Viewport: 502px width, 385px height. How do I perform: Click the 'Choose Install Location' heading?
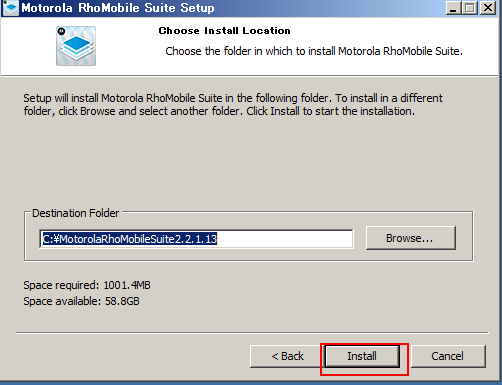click(x=224, y=31)
